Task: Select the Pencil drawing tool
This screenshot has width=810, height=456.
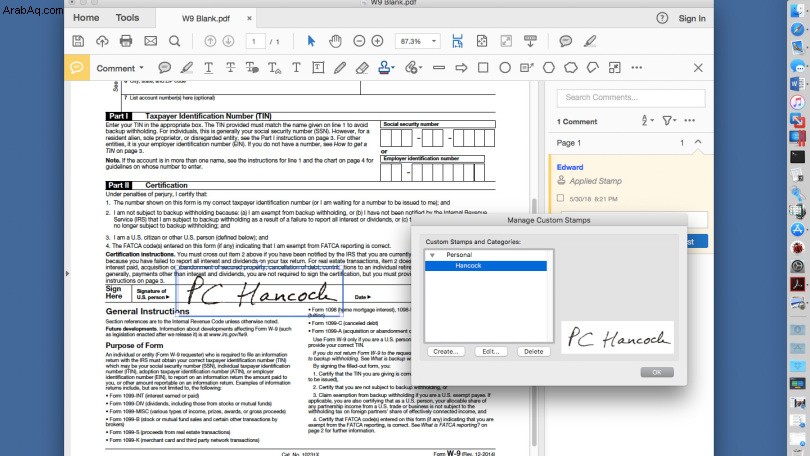Action: click(x=340, y=68)
